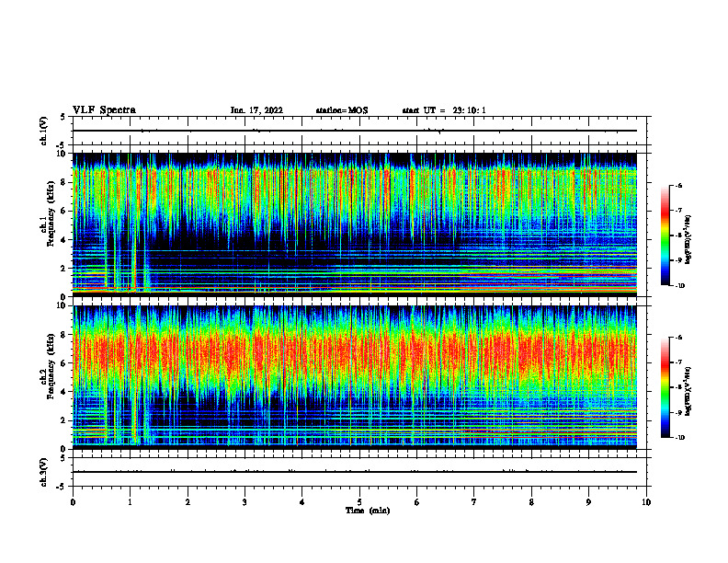Screen dimensions: 728x563
Task: Click the "5" tick on ch.3(V) axis
Action: [x=63, y=458]
